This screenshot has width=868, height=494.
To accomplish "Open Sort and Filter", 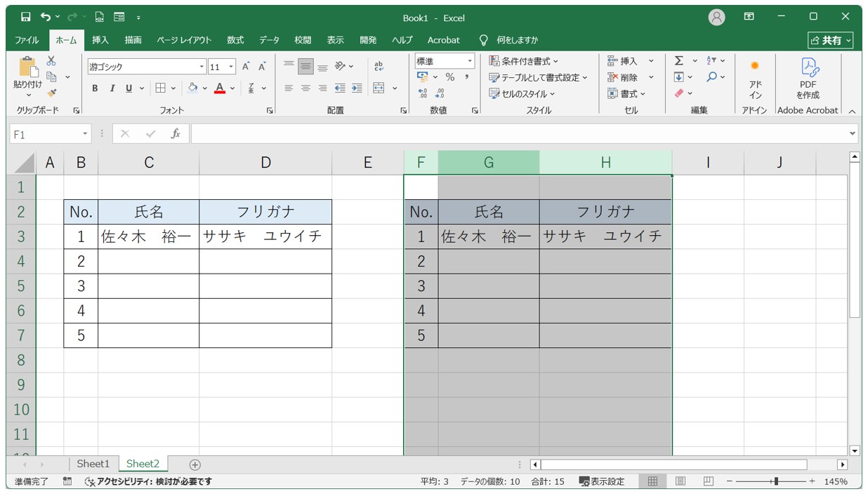I will pyautogui.click(x=711, y=61).
